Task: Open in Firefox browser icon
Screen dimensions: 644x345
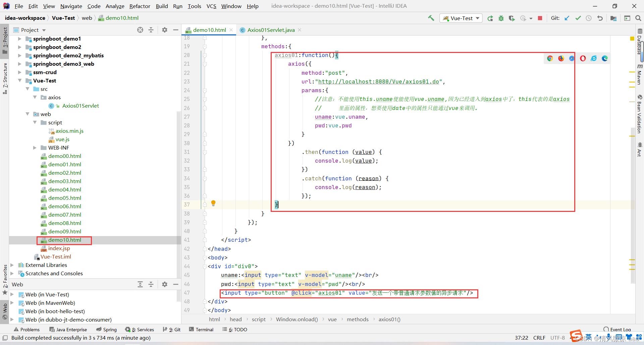Action: [x=561, y=58]
